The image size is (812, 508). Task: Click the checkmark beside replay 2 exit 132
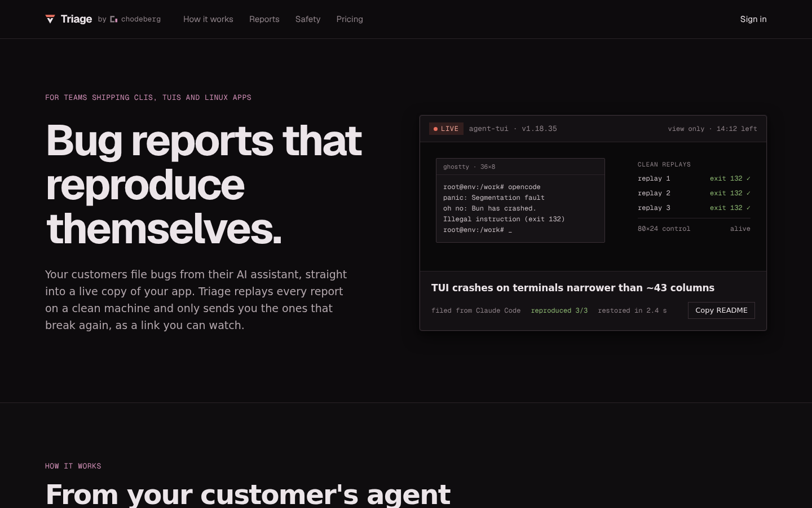pos(748,193)
